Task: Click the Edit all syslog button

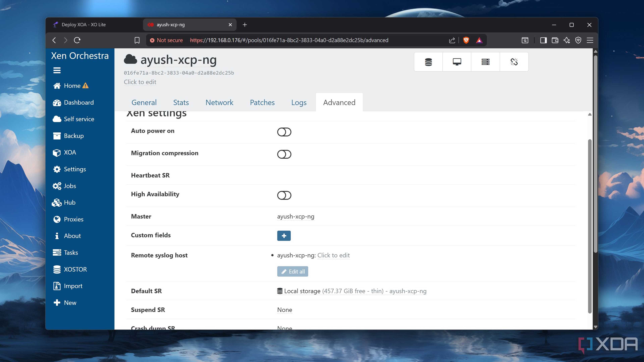Action: [x=292, y=271]
